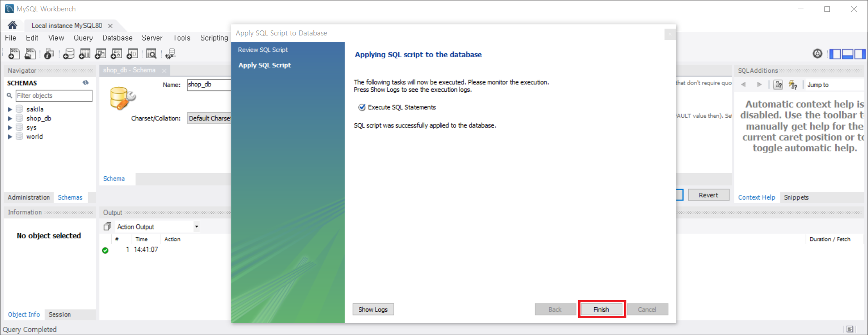The width and height of the screenshot is (868, 335).
Task: Click the Duration / Fetch column header
Action: pyautogui.click(x=830, y=239)
